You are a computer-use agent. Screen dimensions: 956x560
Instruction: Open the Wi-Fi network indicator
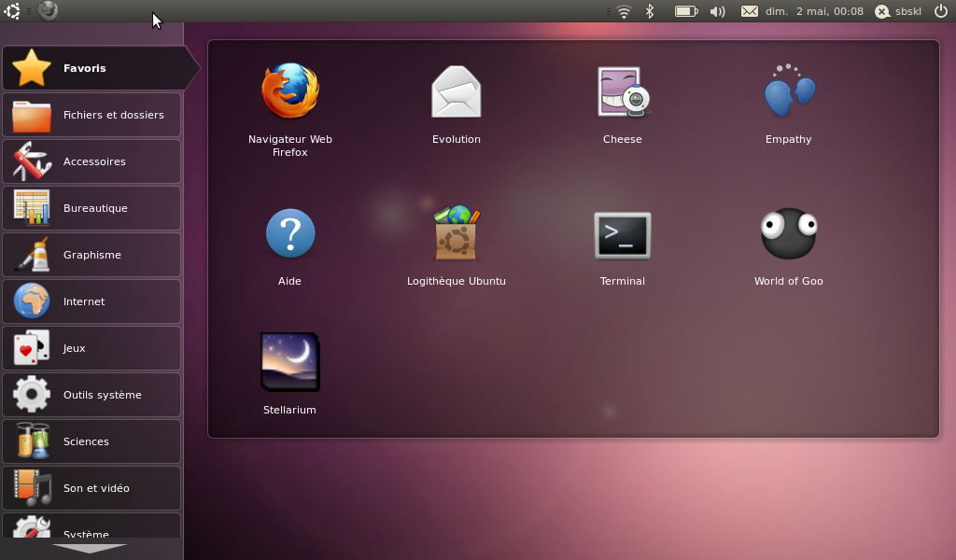[624, 11]
